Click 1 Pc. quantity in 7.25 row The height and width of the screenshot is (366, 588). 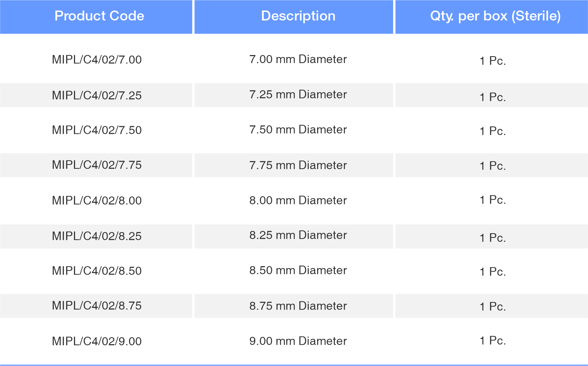(x=493, y=97)
